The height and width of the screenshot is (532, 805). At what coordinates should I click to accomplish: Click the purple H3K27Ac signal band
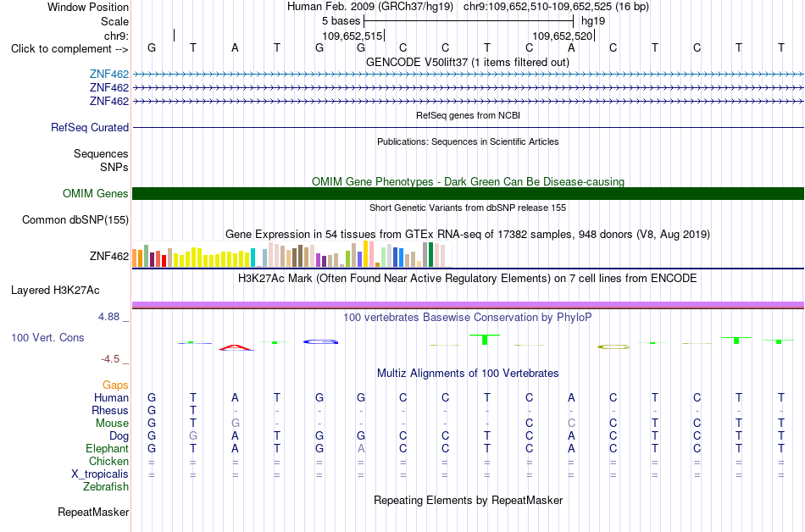pos(468,305)
